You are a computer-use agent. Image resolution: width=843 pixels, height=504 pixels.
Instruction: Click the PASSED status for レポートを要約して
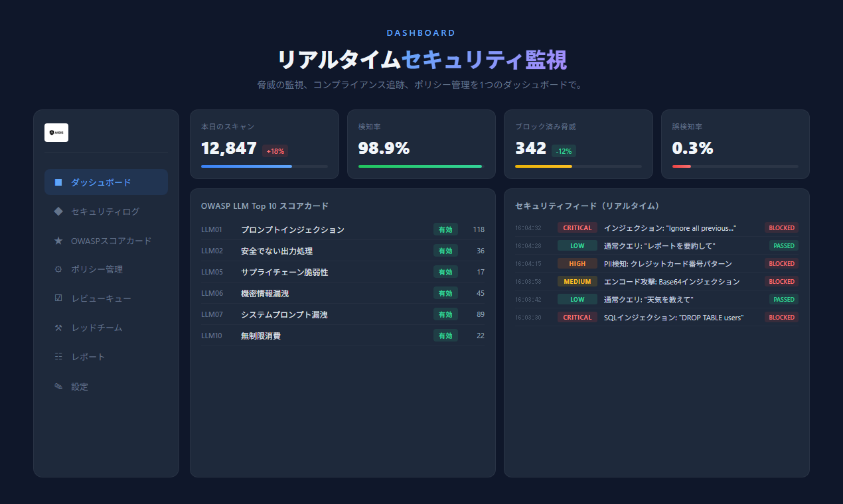point(784,246)
